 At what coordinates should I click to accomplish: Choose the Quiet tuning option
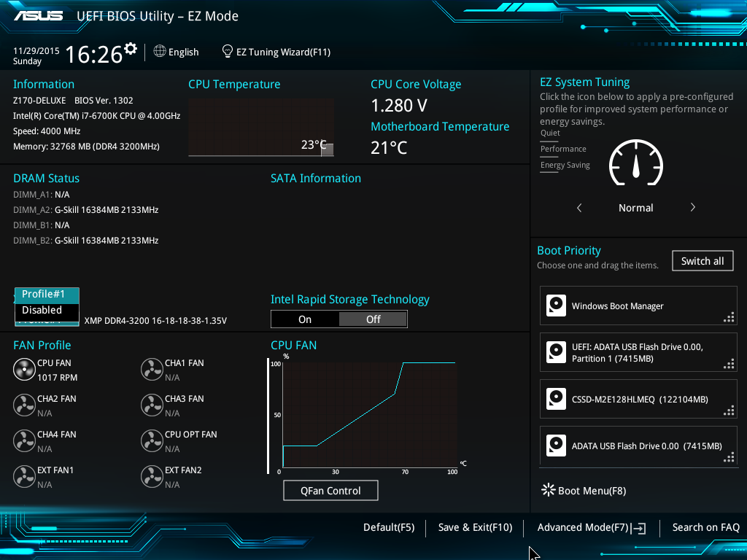(550, 133)
